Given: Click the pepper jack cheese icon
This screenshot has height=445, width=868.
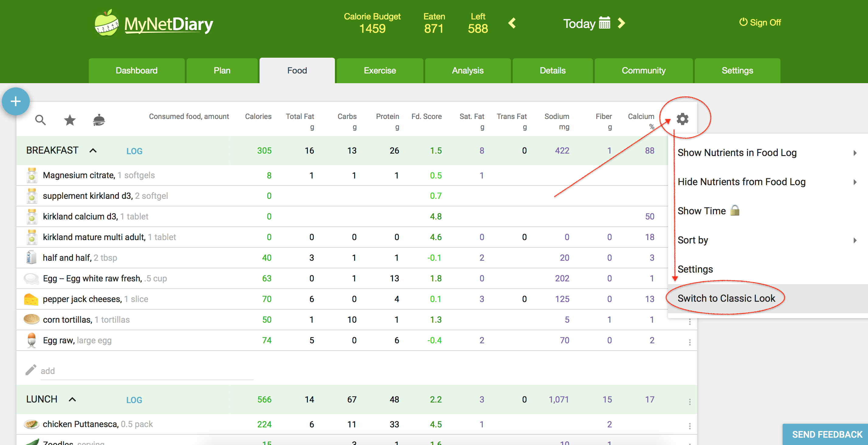Looking at the screenshot, I should click(31, 299).
